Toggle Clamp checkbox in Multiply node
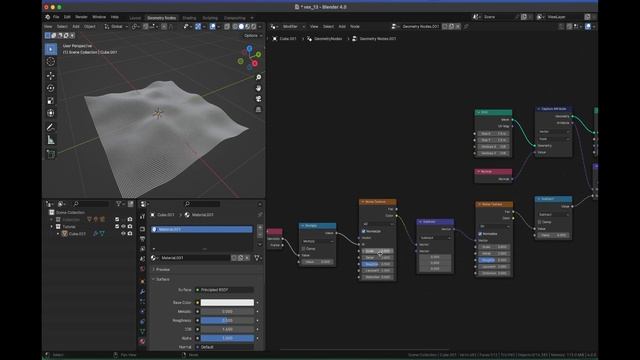The width and height of the screenshot is (640, 360). (x=303, y=249)
